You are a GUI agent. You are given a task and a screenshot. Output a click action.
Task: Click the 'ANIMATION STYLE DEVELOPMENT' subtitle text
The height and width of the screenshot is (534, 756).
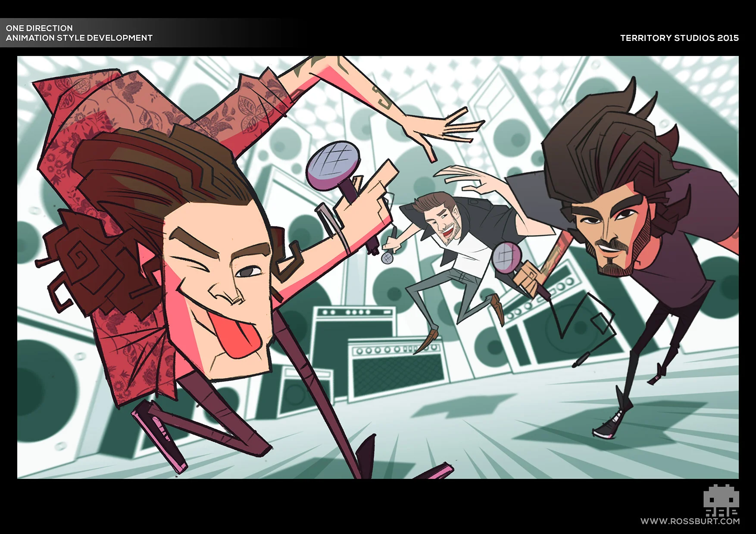click(79, 38)
